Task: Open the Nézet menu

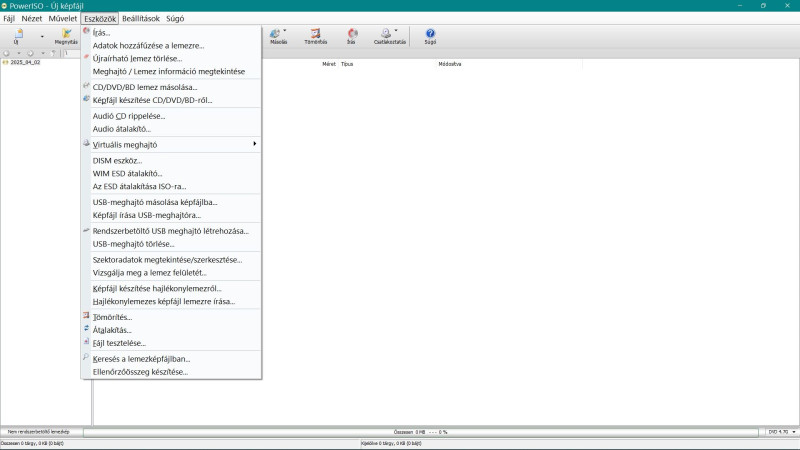Action: point(32,18)
